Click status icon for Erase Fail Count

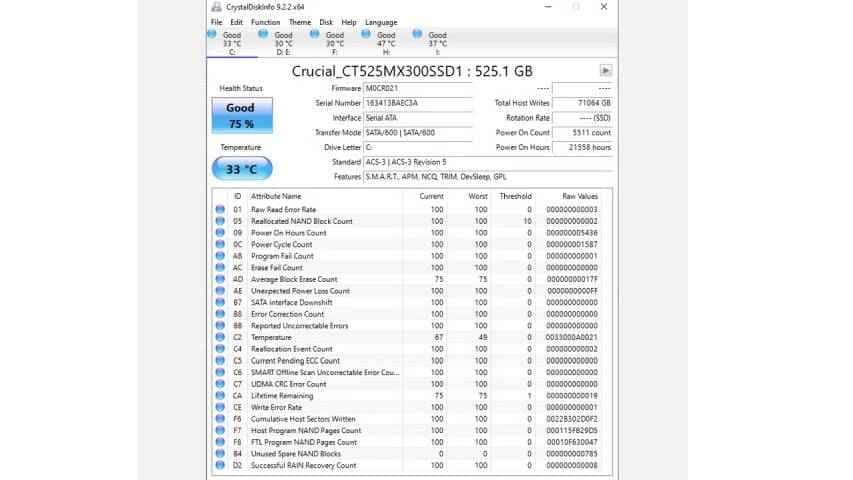tap(220, 267)
